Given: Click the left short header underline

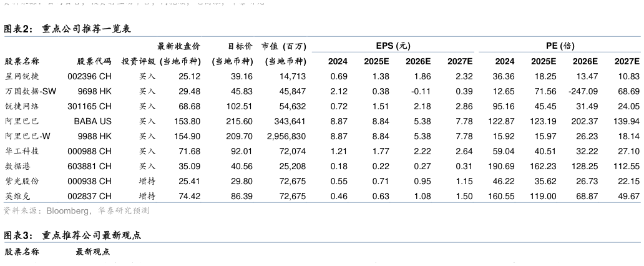Looking at the screenshot, I should (393, 52).
